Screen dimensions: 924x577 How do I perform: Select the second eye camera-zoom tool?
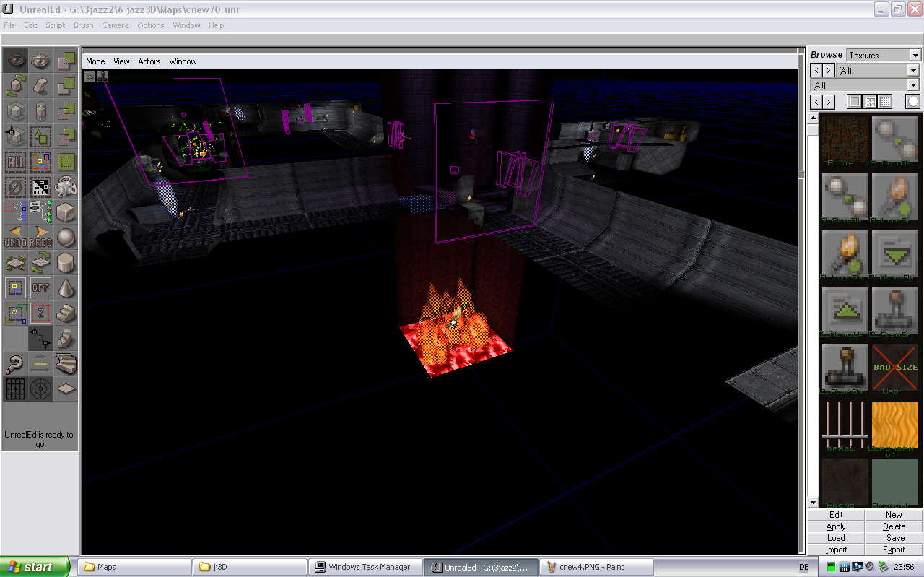click(x=41, y=61)
